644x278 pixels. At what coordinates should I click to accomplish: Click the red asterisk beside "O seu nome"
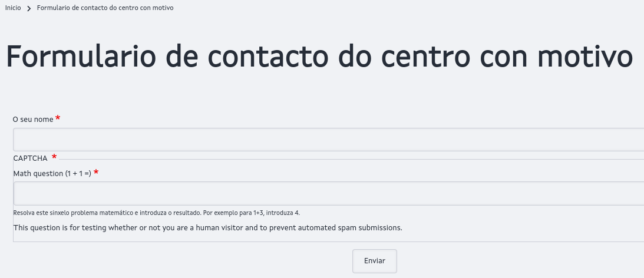point(58,118)
